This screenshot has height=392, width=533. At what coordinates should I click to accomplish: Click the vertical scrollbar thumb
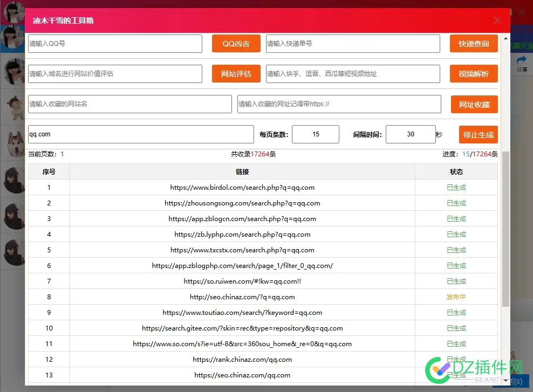(506, 229)
